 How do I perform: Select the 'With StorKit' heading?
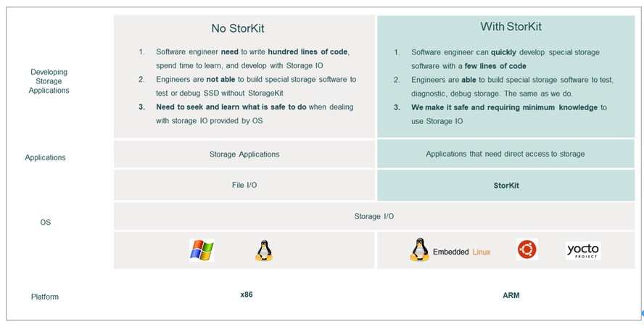pyautogui.click(x=511, y=27)
